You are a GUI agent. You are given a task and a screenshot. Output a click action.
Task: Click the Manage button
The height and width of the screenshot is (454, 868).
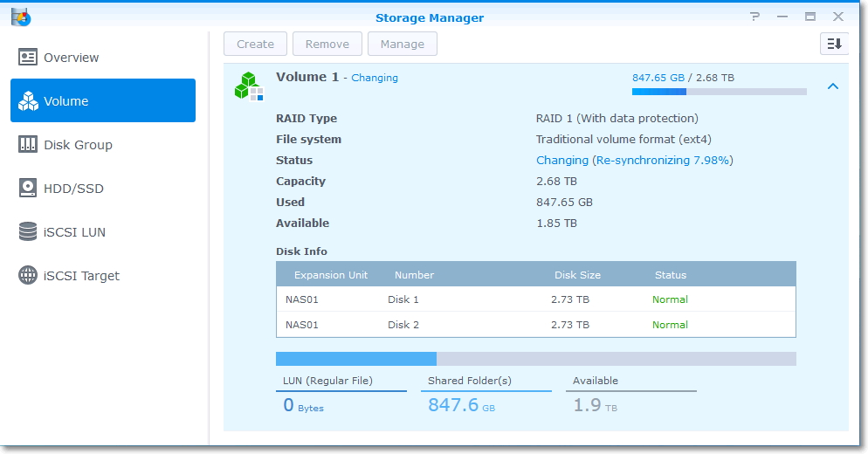tap(403, 44)
